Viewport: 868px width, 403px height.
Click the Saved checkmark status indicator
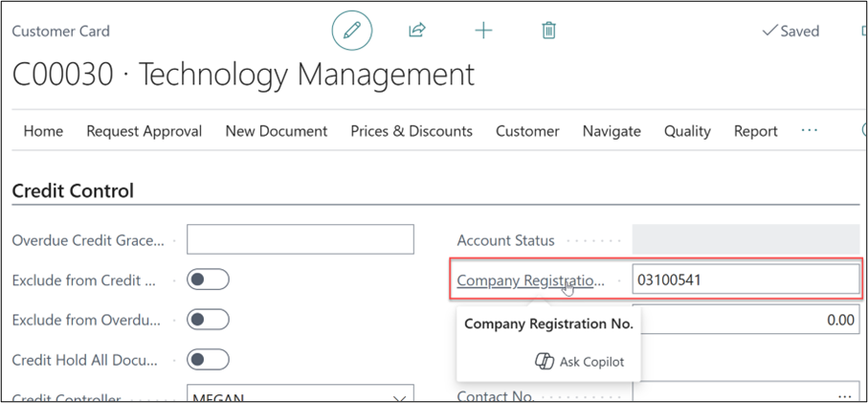[790, 31]
